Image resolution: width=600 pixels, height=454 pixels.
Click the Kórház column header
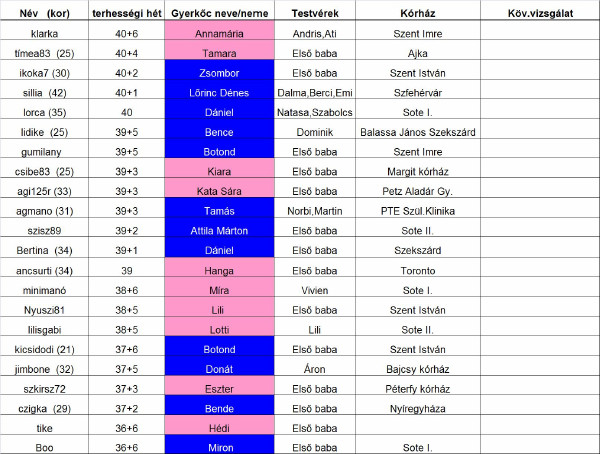pos(414,13)
